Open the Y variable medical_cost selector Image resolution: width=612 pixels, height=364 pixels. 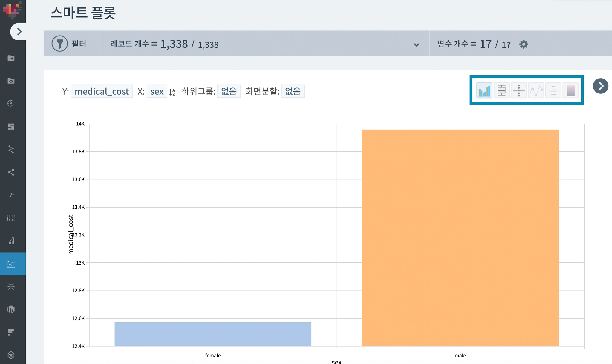click(102, 91)
